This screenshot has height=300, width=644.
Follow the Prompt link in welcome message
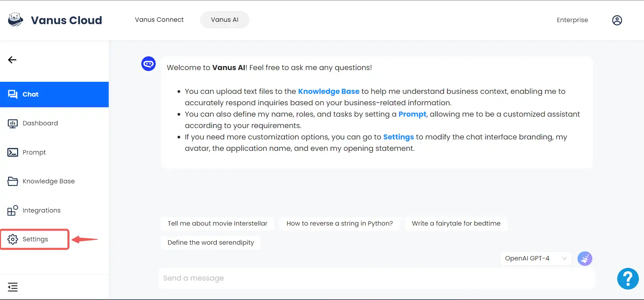pyautogui.click(x=412, y=114)
